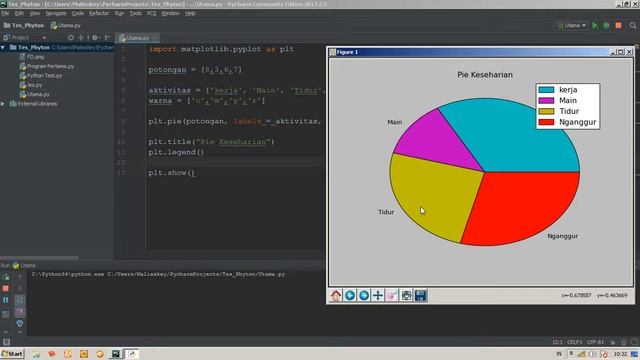Open Search Everywhere magnifier icon
This screenshot has width=640, height=360.
[x=633, y=25]
